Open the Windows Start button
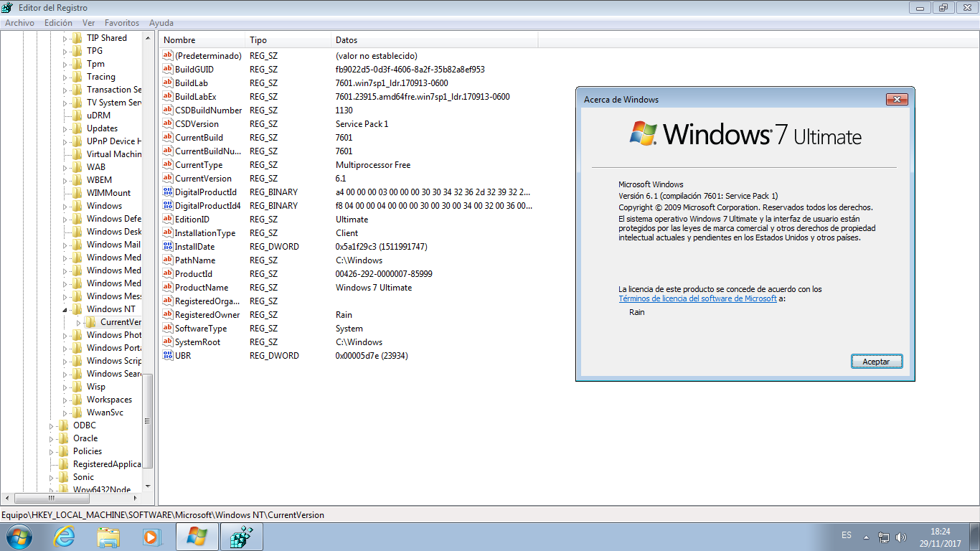 (x=18, y=537)
